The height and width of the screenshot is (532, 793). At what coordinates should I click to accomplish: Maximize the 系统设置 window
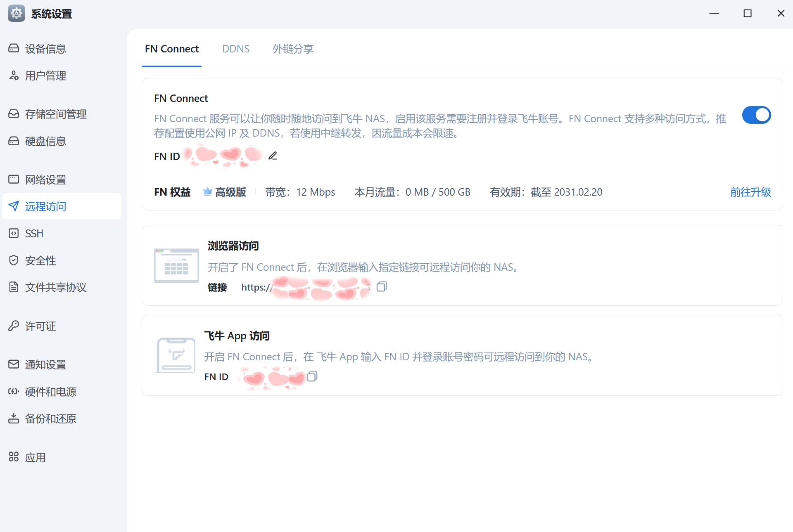point(747,14)
